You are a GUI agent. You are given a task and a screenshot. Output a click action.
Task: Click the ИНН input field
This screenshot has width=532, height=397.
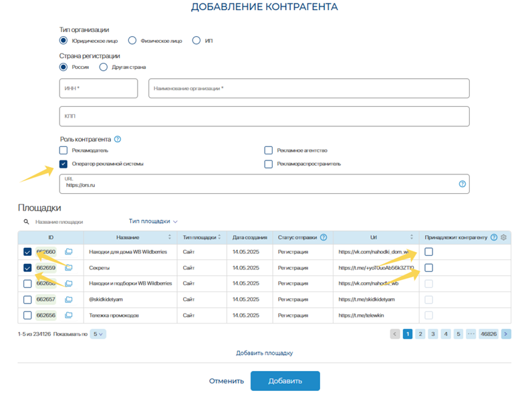tap(98, 88)
